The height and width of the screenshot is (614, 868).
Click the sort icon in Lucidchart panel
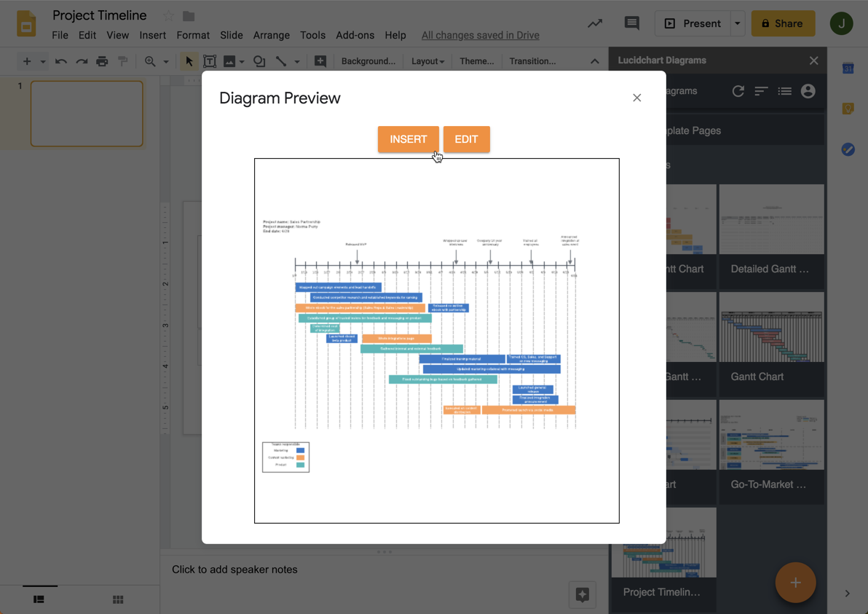pyautogui.click(x=761, y=91)
